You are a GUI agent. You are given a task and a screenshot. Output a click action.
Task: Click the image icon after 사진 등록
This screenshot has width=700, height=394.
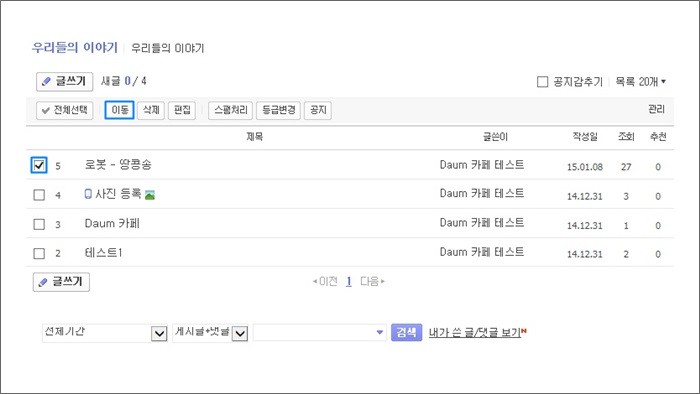150,195
